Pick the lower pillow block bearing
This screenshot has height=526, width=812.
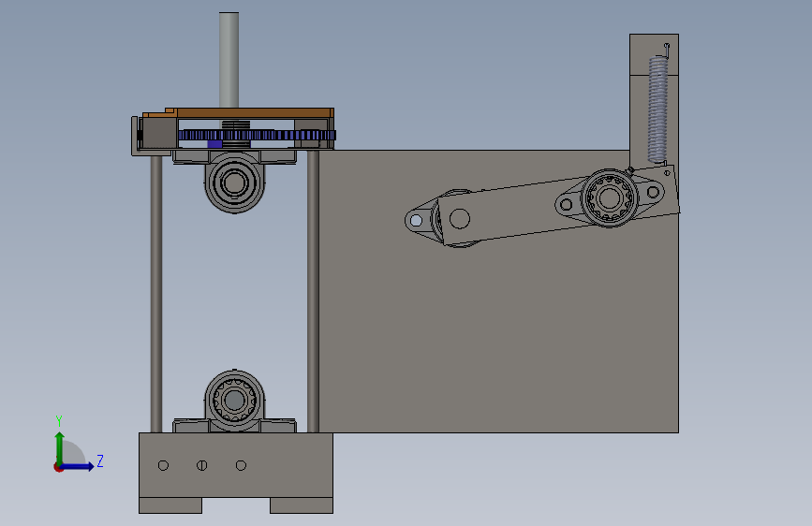(234, 402)
